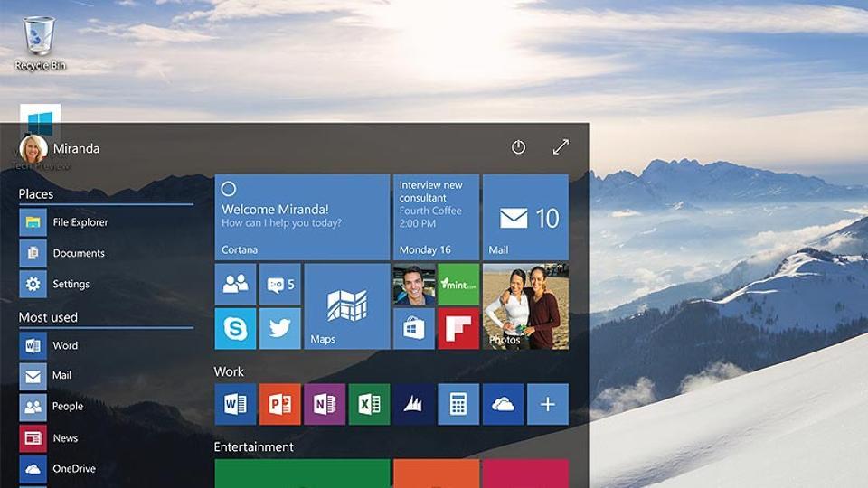
Task: Launch PowerPoint tile in Work group
Action: pyautogui.click(x=280, y=405)
